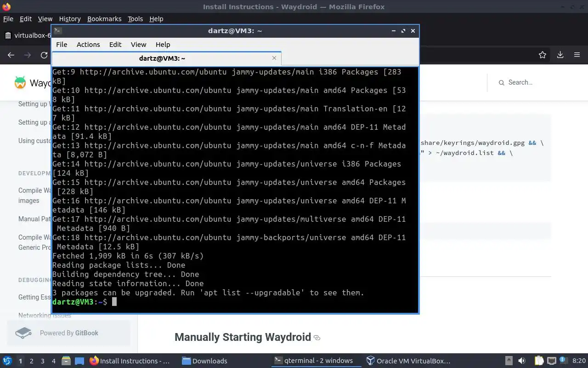Open the update notifier tray icon
Image resolution: width=588 pixels, height=368 pixels.
[x=563, y=361]
